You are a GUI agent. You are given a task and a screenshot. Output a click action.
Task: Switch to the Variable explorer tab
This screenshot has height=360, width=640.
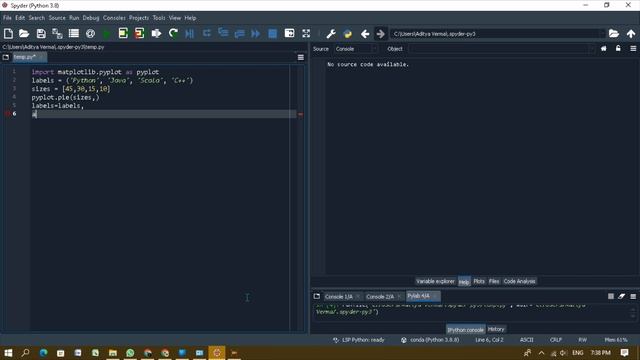[435, 281]
